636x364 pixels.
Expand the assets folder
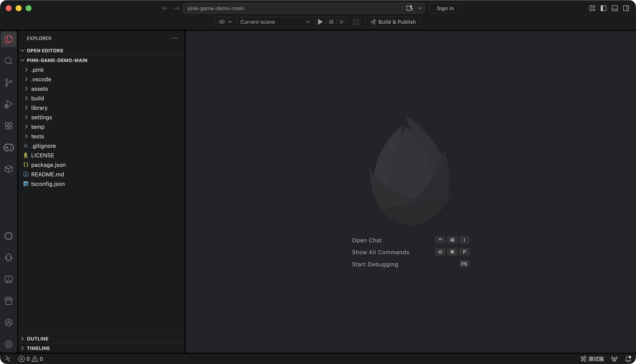(102, 89)
